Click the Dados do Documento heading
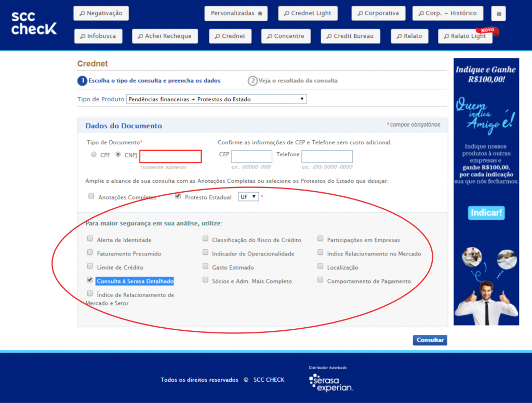Viewport: 532px width, 403px height. click(124, 126)
